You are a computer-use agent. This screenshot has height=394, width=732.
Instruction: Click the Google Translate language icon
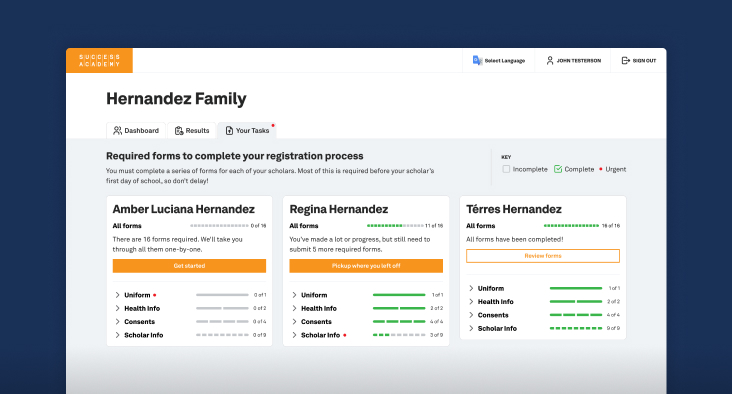(x=477, y=61)
